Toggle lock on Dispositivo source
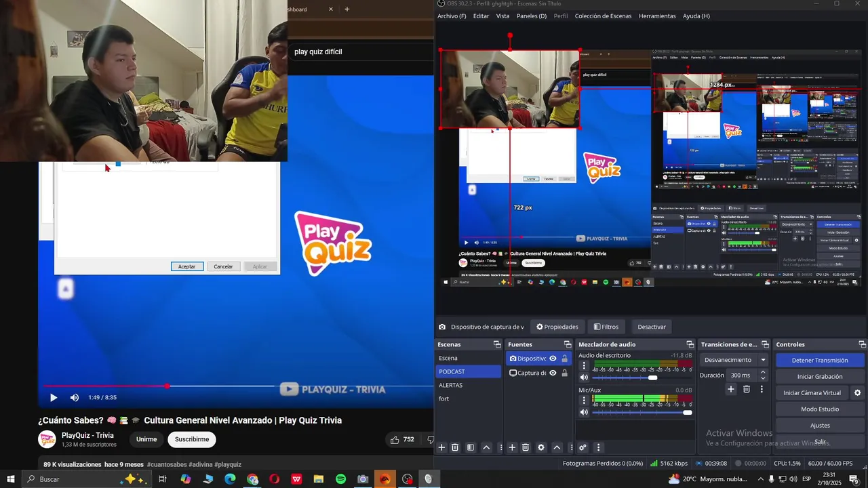Image resolution: width=868 pixels, height=488 pixels. (x=564, y=359)
